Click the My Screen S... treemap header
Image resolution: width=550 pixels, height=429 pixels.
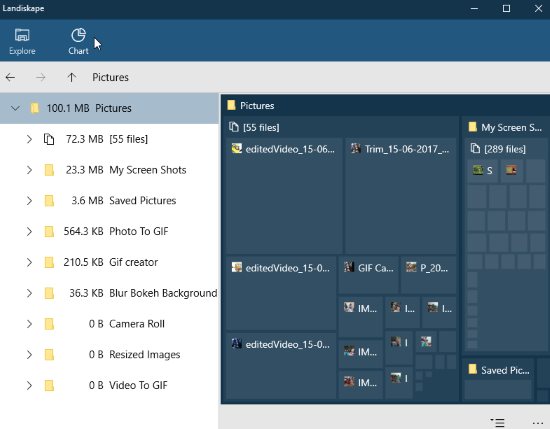[507, 127]
